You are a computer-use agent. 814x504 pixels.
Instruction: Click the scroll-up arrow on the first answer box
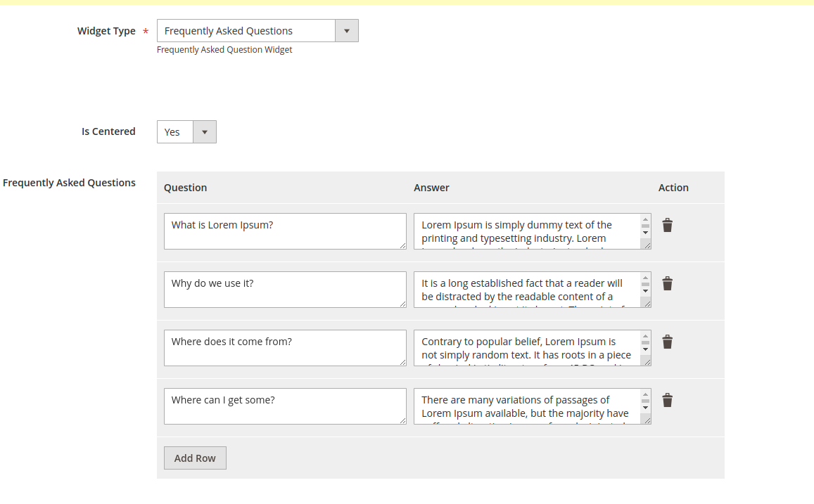point(644,219)
